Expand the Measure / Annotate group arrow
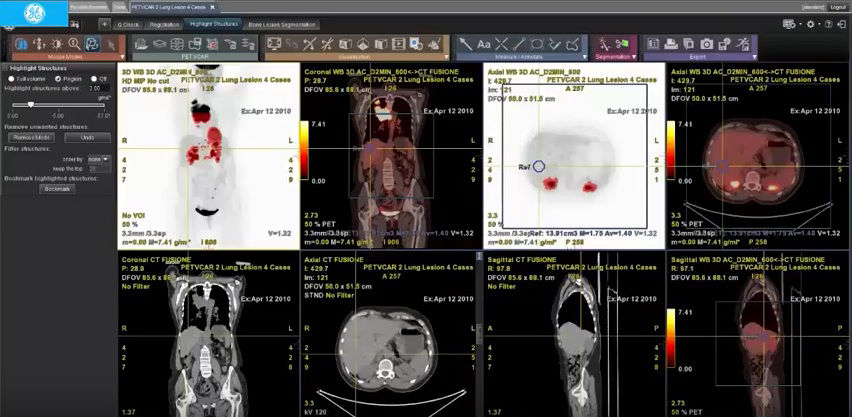The image size is (852, 417). click(x=584, y=57)
